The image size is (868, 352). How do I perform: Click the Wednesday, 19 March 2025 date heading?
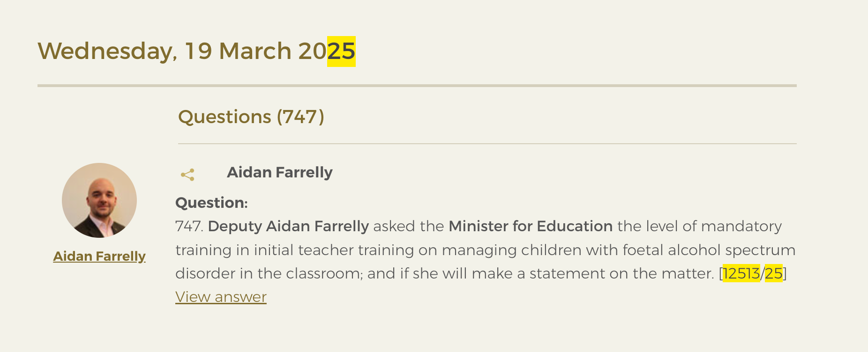tap(196, 51)
